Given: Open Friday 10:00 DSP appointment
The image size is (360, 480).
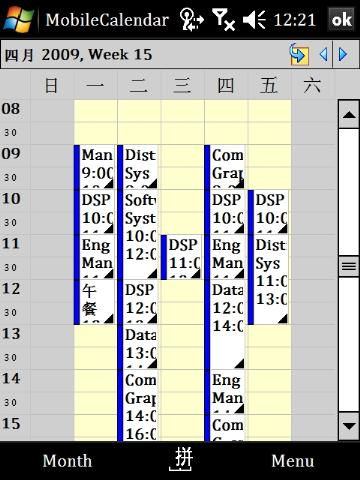Looking at the screenshot, I should pos(268,212).
